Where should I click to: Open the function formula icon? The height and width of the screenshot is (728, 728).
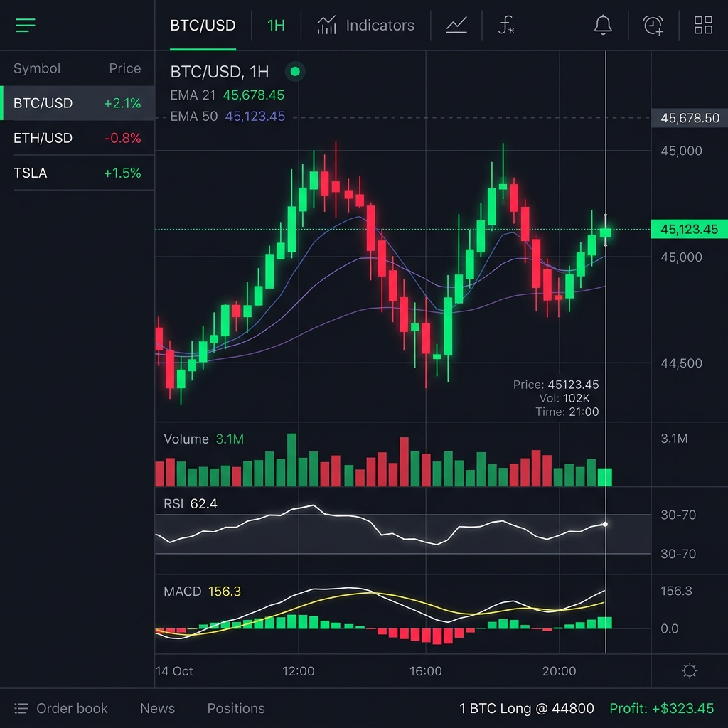pos(505,25)
